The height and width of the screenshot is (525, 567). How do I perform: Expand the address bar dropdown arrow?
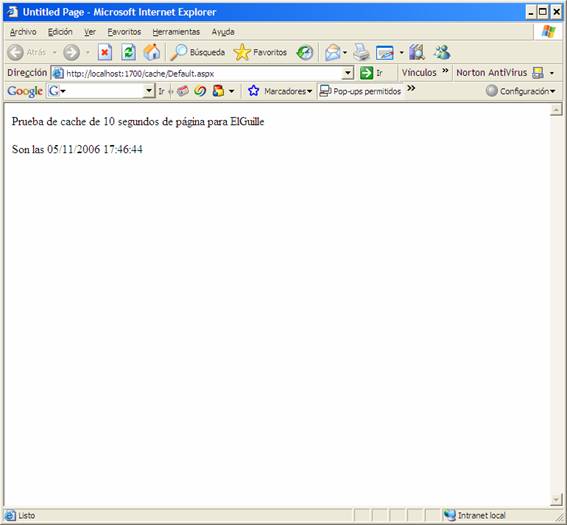[348, 73]
